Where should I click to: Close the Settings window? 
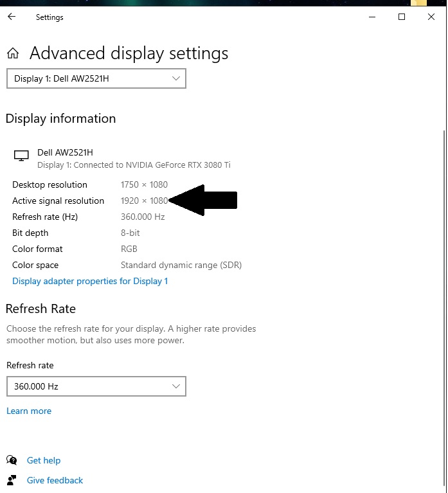tap(431, 17)
